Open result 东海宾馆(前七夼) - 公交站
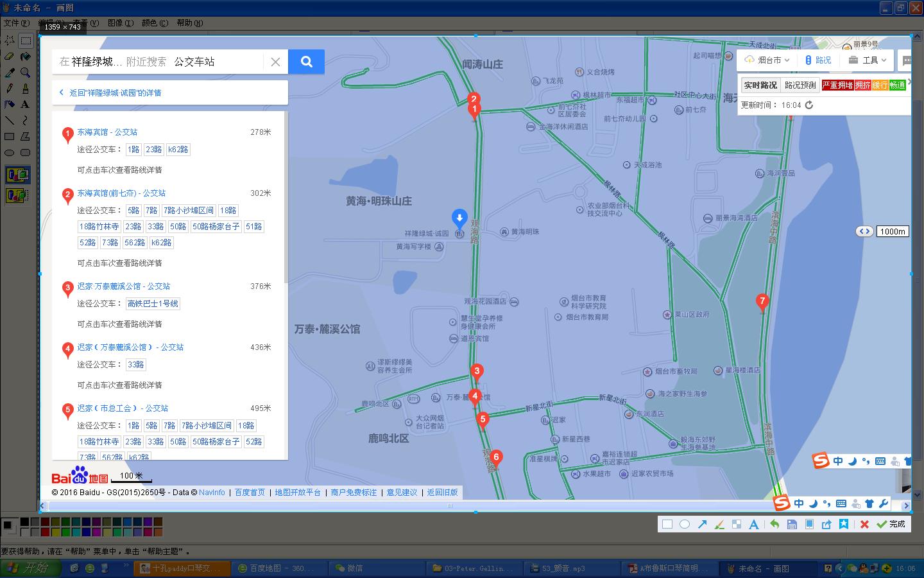Image resolution: width=924 pixels, height=578 pixels. [x=121, y=193]
